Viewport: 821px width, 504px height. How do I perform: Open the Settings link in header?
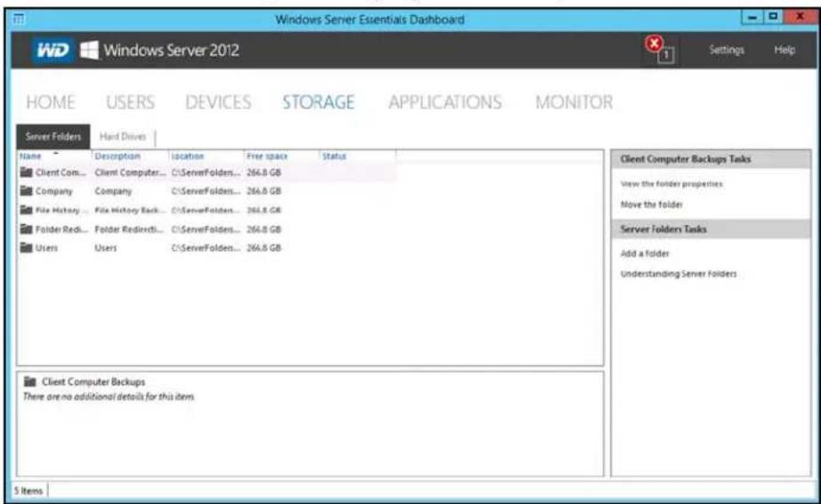[726, 50]
